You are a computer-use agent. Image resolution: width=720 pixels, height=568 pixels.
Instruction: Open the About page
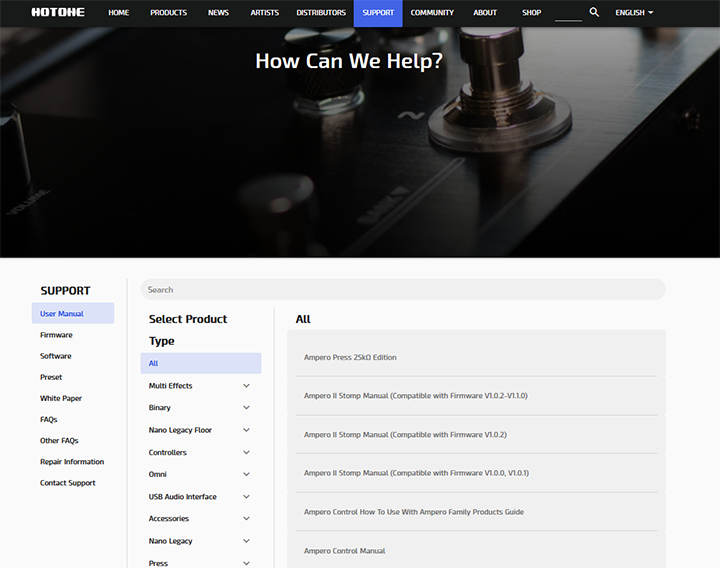point(485,13)
